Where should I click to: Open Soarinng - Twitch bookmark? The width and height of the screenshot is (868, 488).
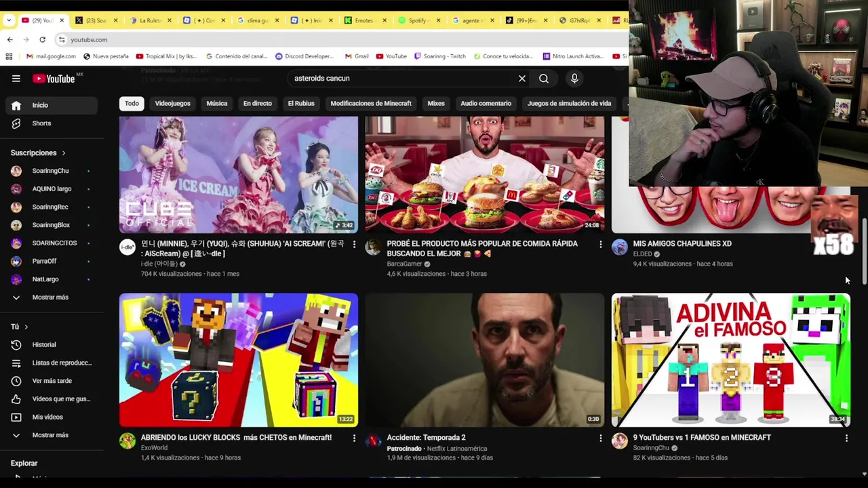(439, 56)
